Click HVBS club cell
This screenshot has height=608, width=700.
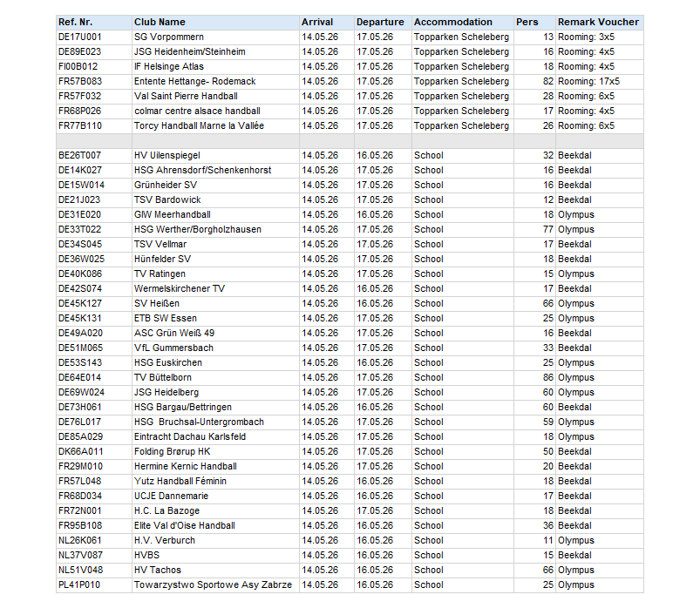215,555
